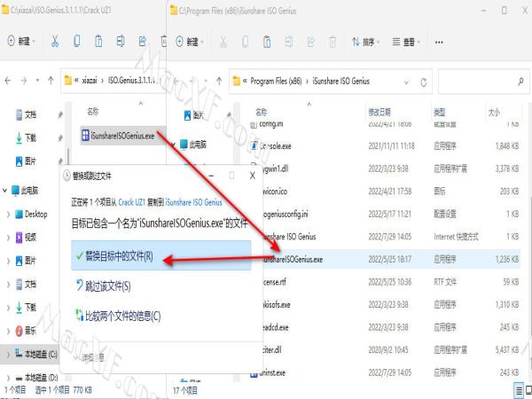Open the View dropdown in right Explorer

(x=406, y=42)
